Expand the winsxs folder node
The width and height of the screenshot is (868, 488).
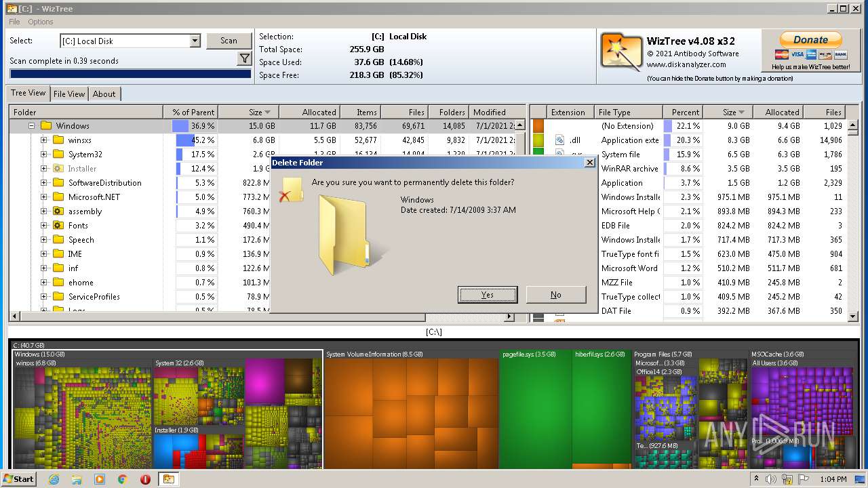tap(43, 140)
